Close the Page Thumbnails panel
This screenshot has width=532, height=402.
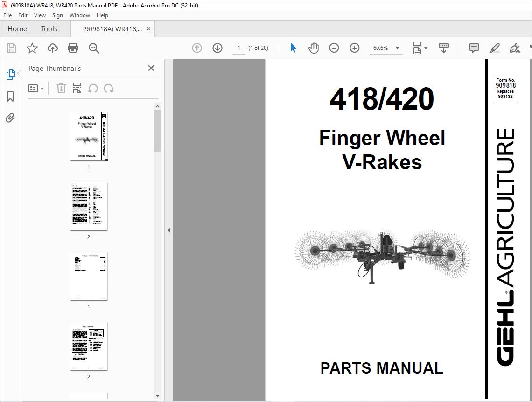[x=151, y=68]
